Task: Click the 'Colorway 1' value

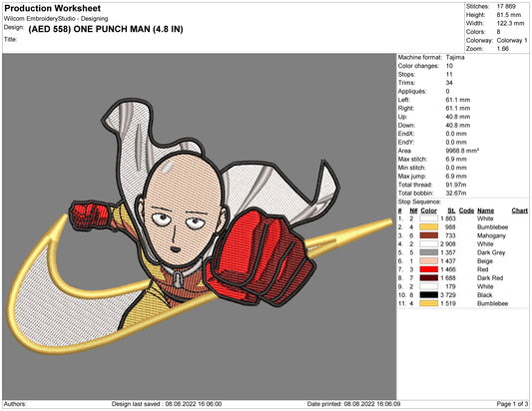Action: point(512,40)
